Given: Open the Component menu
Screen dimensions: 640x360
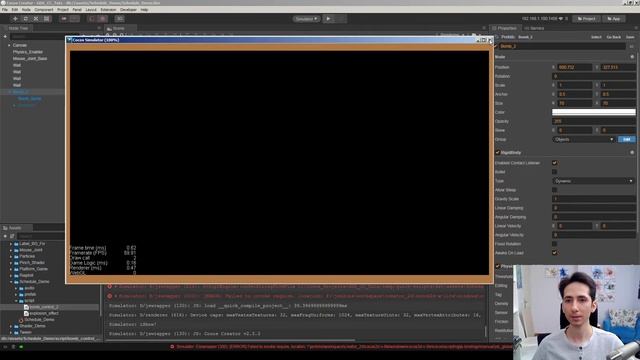Looking at the screenshot, I should pos(44,9).
